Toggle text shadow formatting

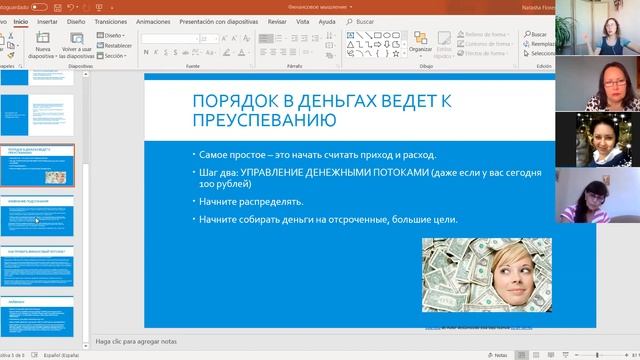tap(176, 52)
